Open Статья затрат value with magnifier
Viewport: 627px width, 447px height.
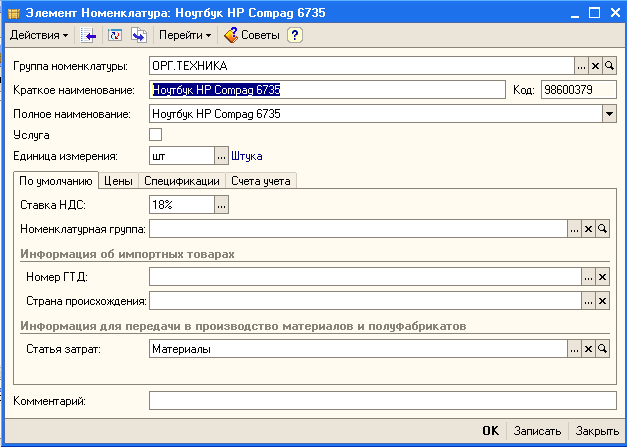(602, 349)
